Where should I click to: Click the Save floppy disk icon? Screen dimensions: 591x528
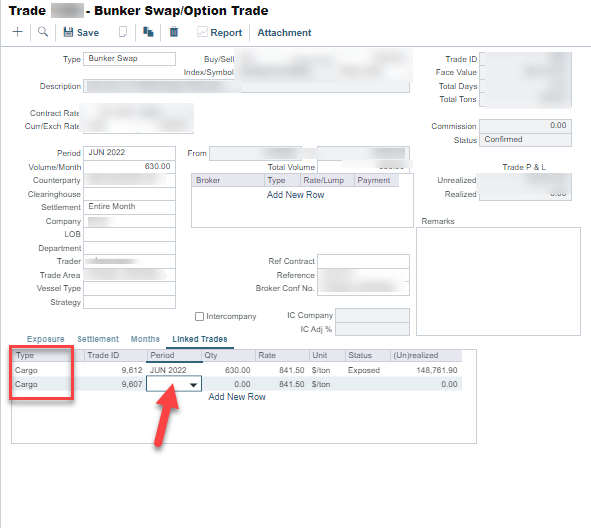coord(68,32)
